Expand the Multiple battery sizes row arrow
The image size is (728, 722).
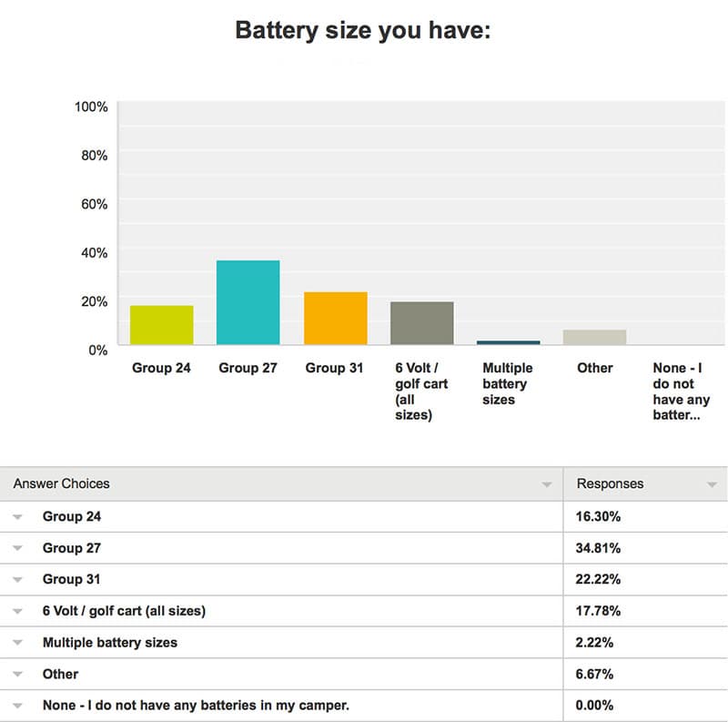point(17,643)
